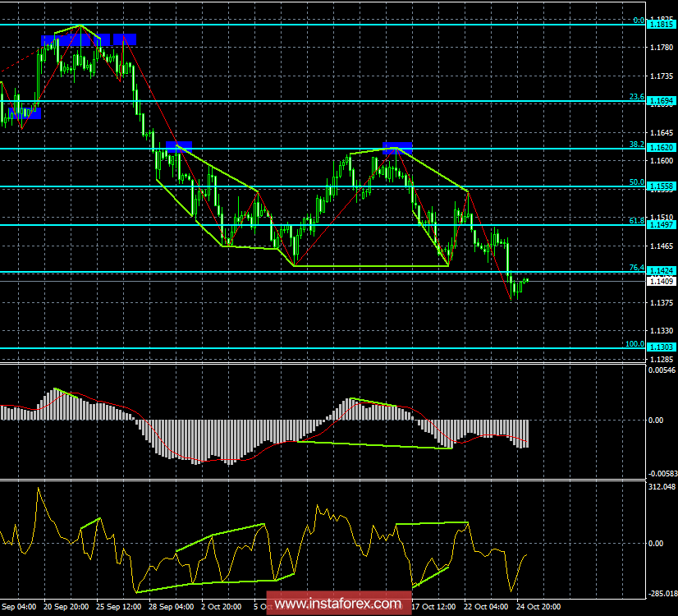The width and height of the screenshot is (678, 616).
Task: Click the 0.00546 MACD scale value
Action: click(x=662, y=371)
